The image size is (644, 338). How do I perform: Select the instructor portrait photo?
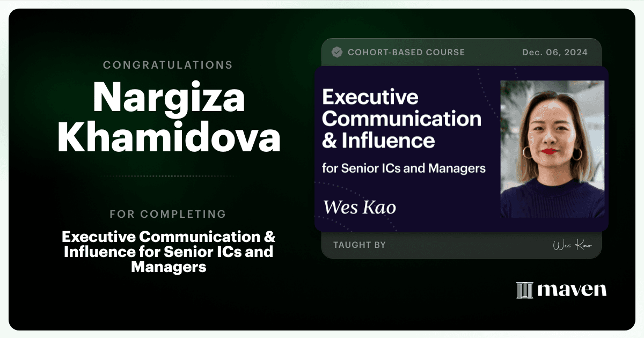(x=552, y=149)
